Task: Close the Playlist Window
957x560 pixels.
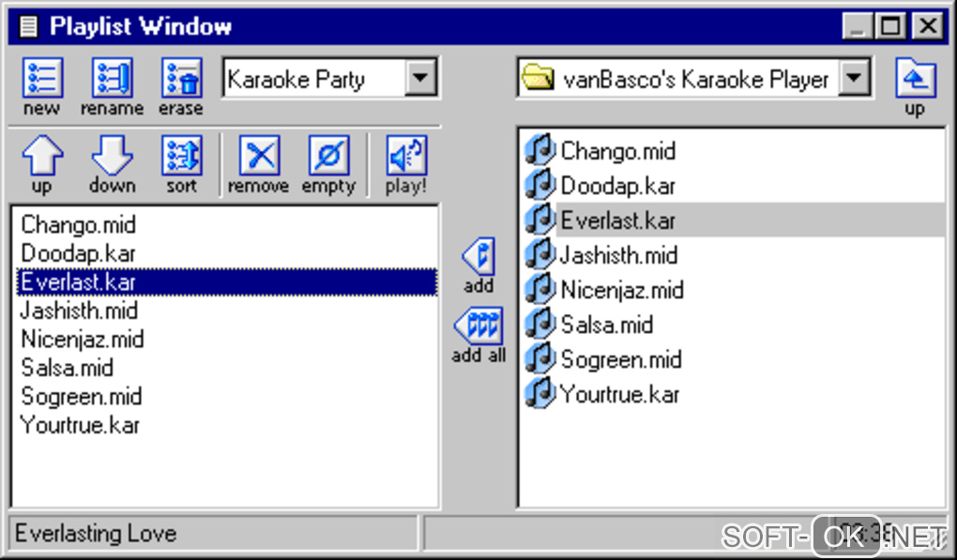Action: point(928,26)
